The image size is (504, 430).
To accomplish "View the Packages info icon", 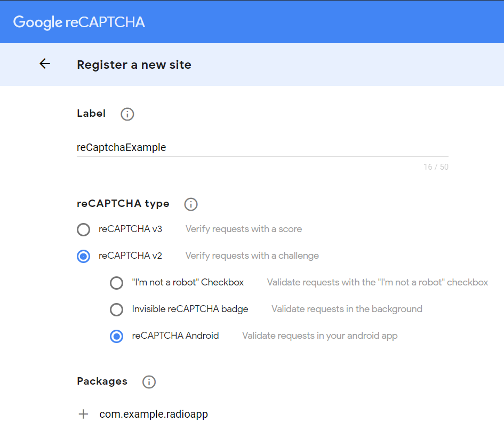I will [x=149, y=382].
